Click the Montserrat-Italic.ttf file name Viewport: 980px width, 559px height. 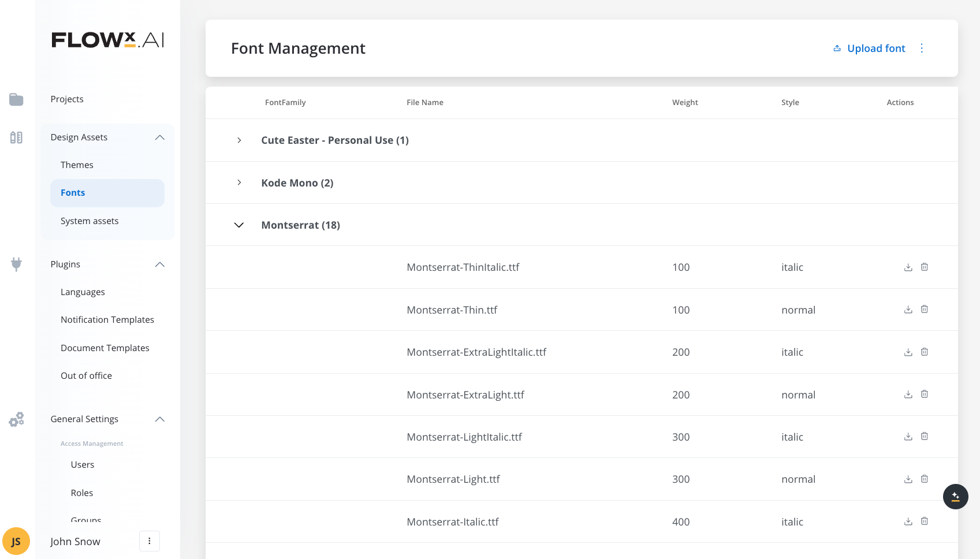pos(453,522)
